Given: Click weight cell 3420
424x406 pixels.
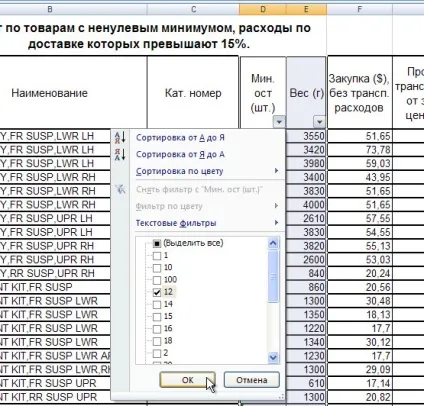Looking at the screenshot, I should click(306, 150).
